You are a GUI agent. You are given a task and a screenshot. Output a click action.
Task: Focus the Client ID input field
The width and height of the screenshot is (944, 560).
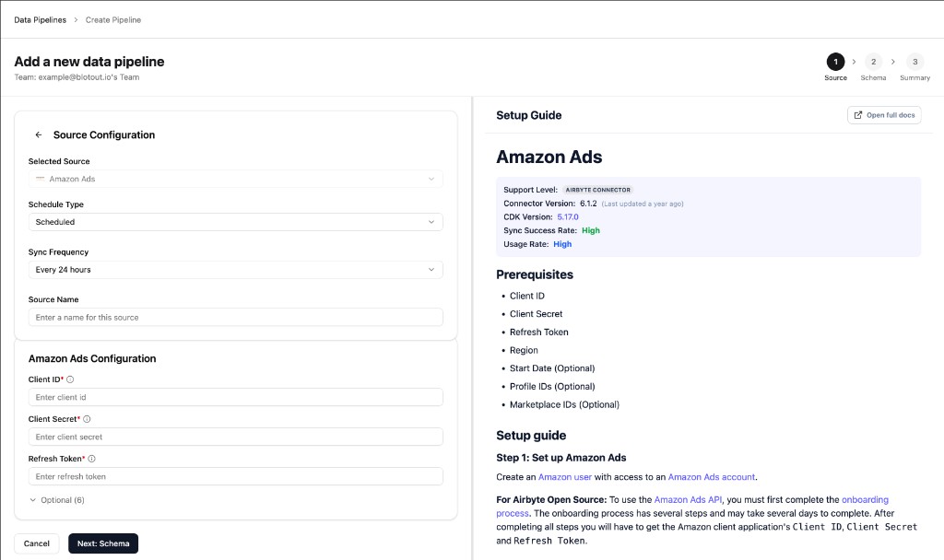tap(235, 398)
